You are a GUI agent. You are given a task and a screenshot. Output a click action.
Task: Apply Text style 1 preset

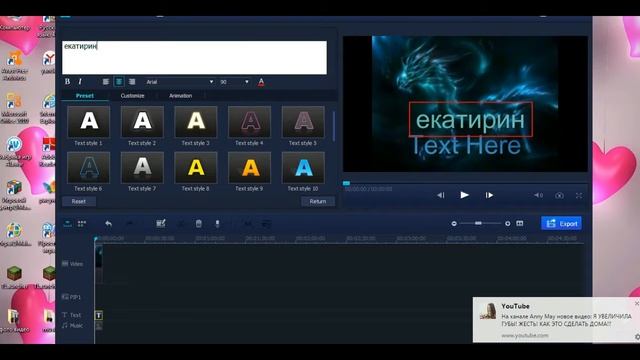(x=89, y=122)
